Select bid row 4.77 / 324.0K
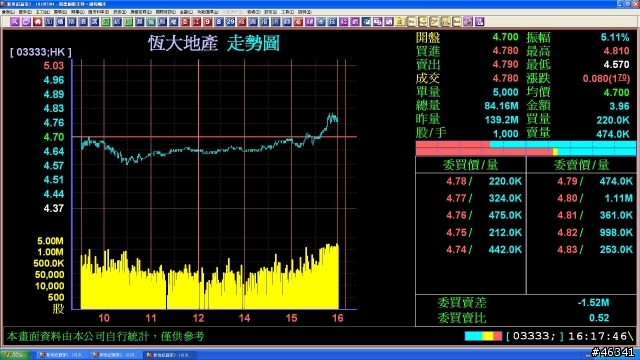 pos(484,198)
